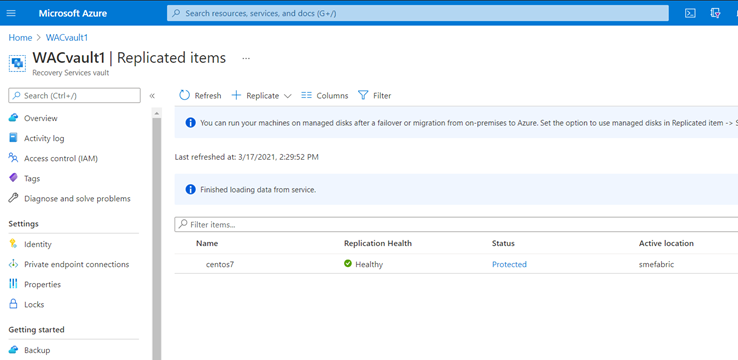Click the search icon in top search bar
Image resolution: width=738 pixels, height=360 pixels.
coord(176,13)
